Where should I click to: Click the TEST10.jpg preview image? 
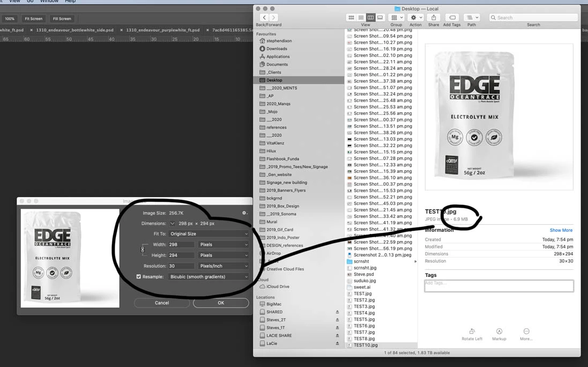click(498, 117)
